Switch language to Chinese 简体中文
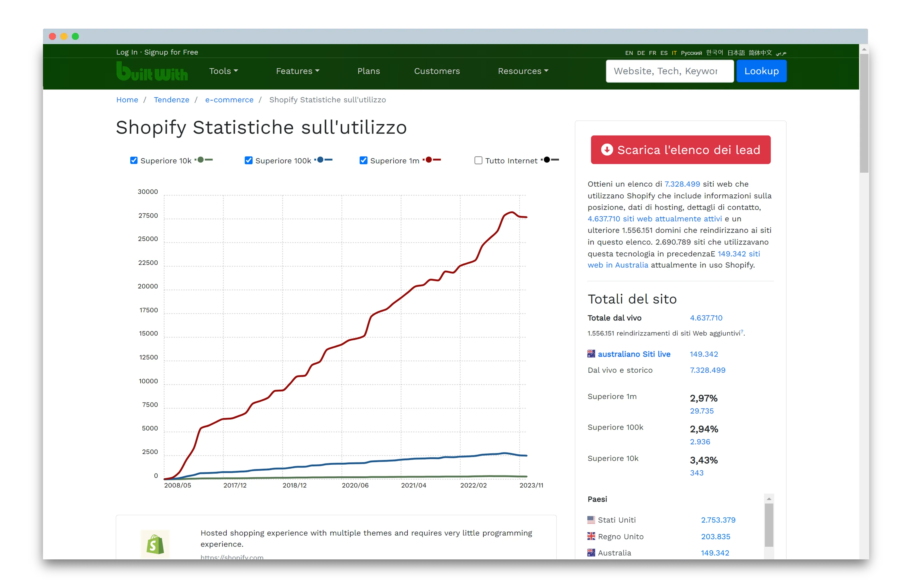The height and width of the screenshot is (588, 911). point(760,53)
